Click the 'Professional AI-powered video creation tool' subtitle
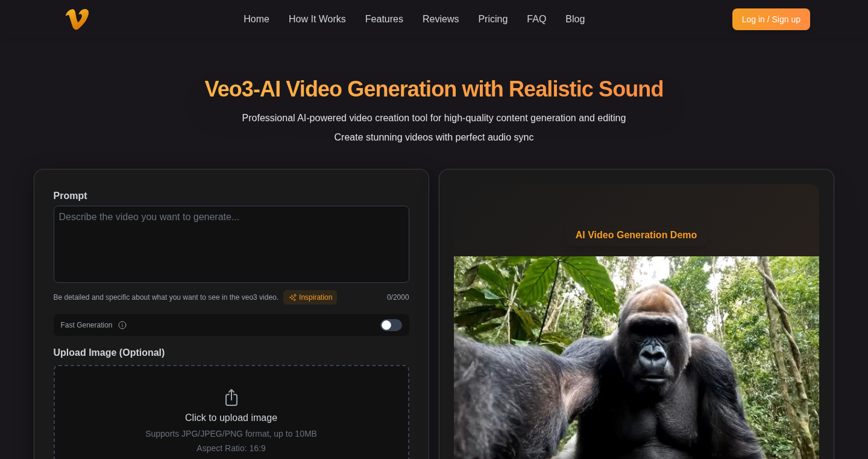This screenshot has width=868, height=459. pyautogui.click(x=434, y=118)
